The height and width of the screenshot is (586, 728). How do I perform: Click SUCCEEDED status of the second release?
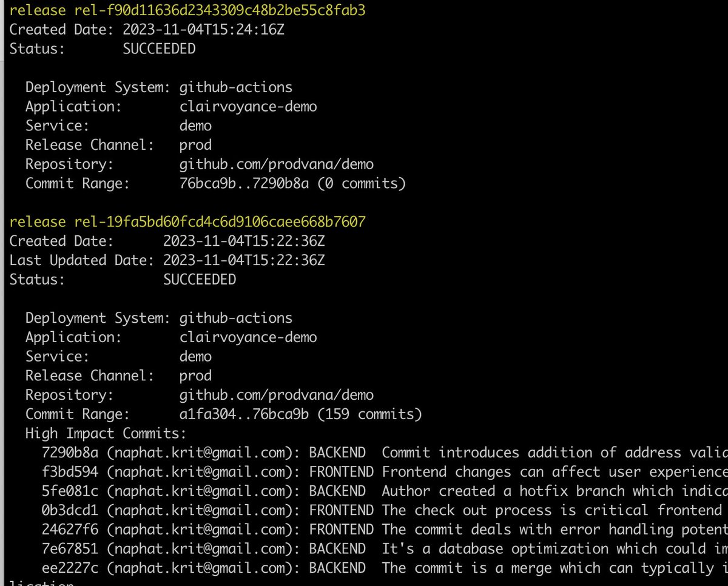pyautogui.click(x=200, y=280)
